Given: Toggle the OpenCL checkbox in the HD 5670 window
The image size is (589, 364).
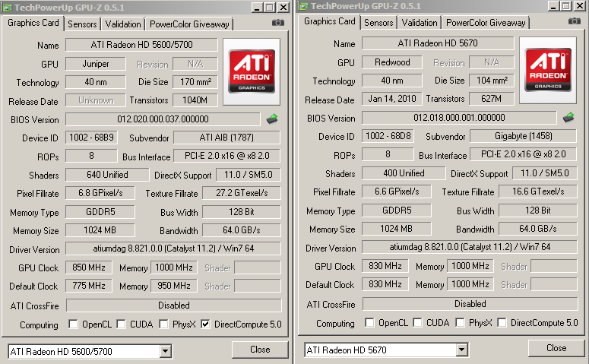Looking at the screenshot, I should 369,323.
